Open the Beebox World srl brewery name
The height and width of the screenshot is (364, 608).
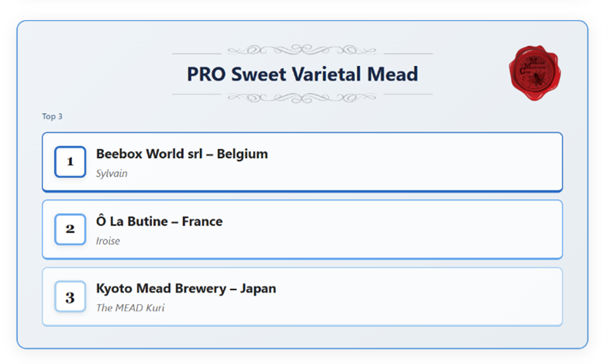(149, 154)
